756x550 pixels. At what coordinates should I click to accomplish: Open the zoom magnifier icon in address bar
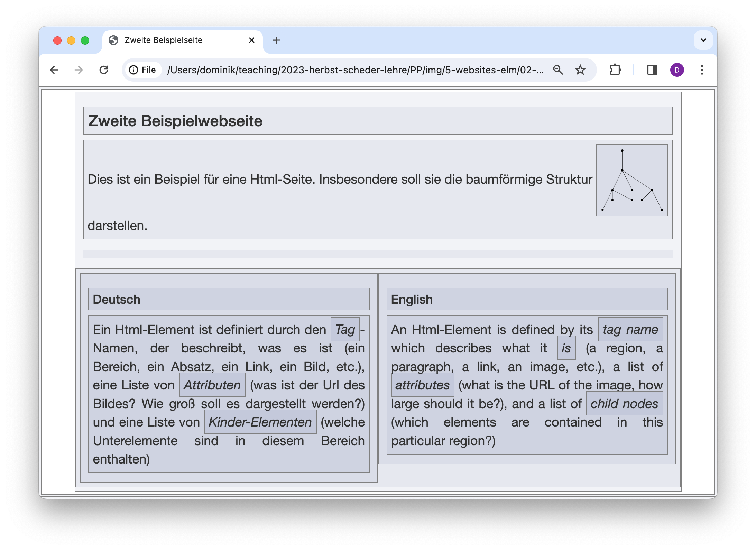(558, 70)
